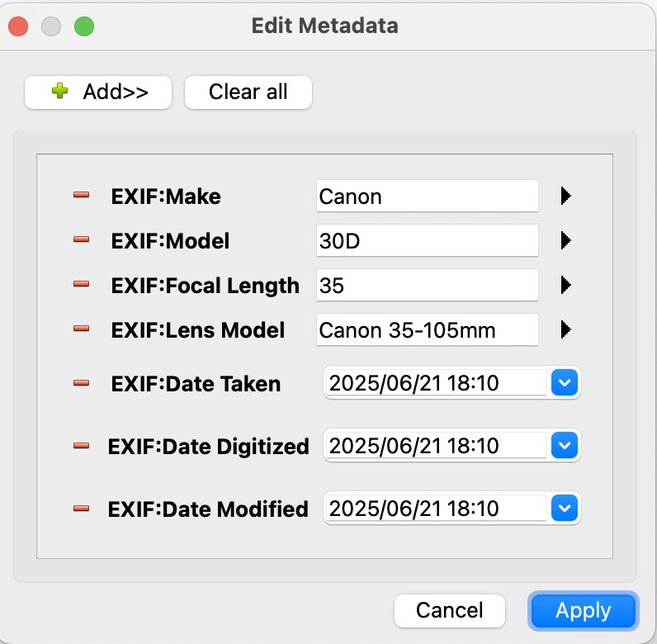Zoom the window with the green button
Image resolution: width=657 pixels, height=644 pixels.
click(x=84, y=26)
